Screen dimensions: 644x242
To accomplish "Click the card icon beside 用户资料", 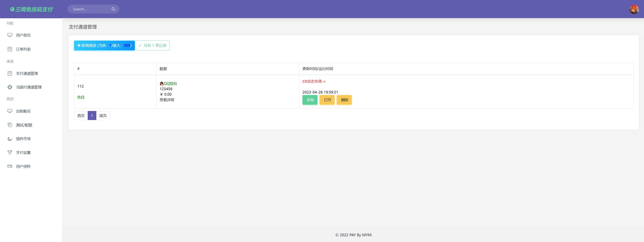I will [x=10, y=167].
